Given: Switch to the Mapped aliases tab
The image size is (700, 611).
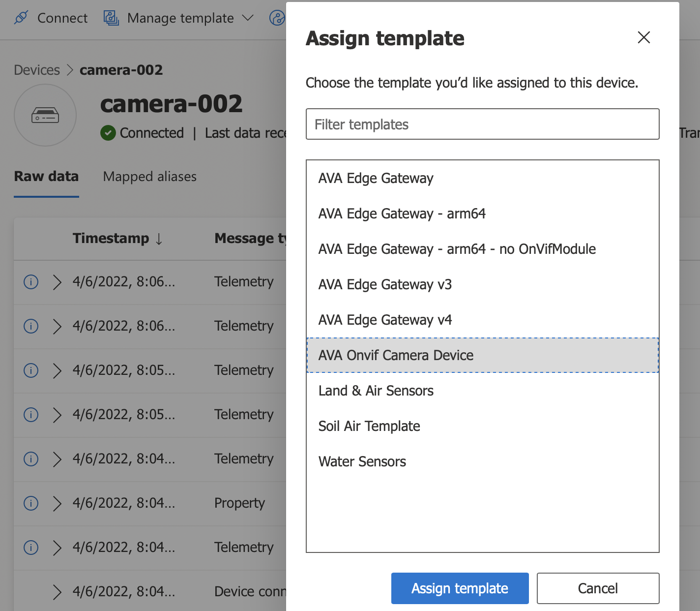Looking at the screenshot, I should coord(149,177).
